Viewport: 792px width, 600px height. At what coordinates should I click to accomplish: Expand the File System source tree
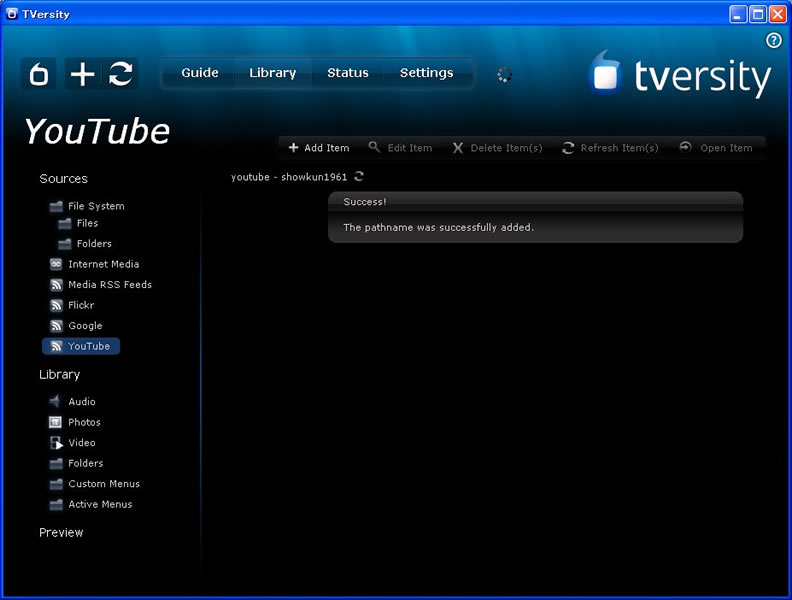point(95,206)
